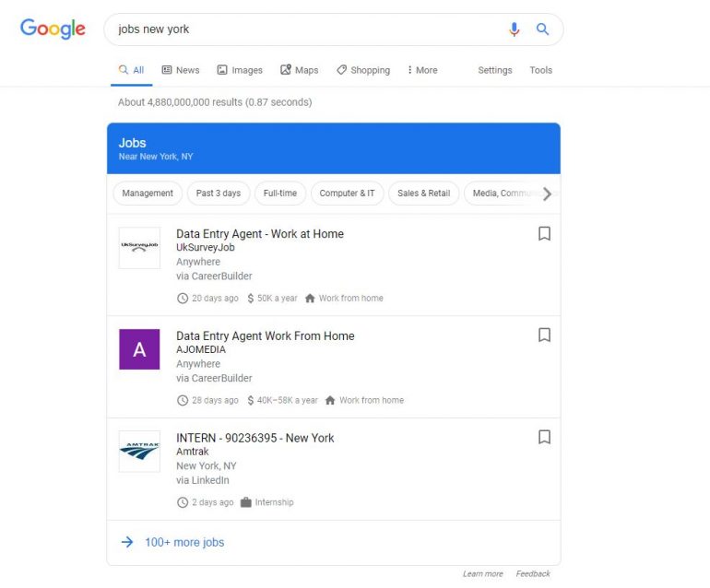
Task: Click the 'UkSurveyJob' company name
Action: [x=205, y=247]
